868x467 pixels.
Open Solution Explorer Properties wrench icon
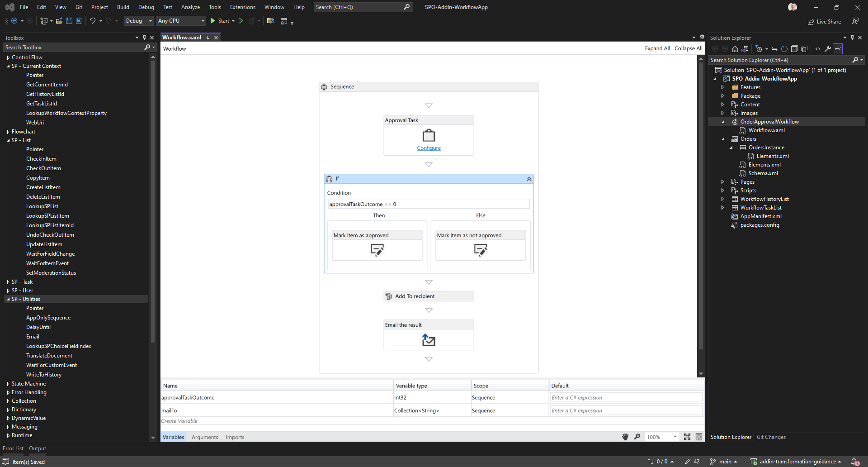828,49
